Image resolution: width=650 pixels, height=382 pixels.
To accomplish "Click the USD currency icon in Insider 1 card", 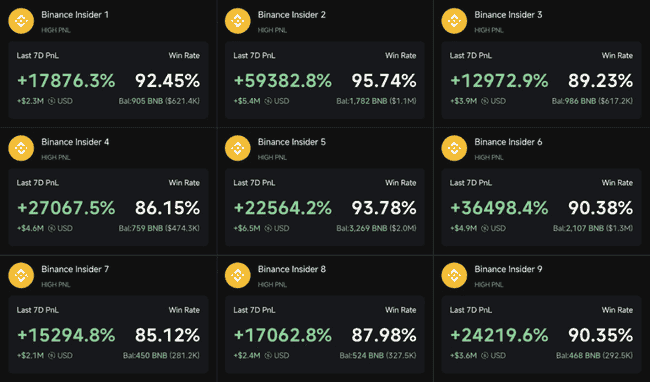I will (x=51, y=101).
